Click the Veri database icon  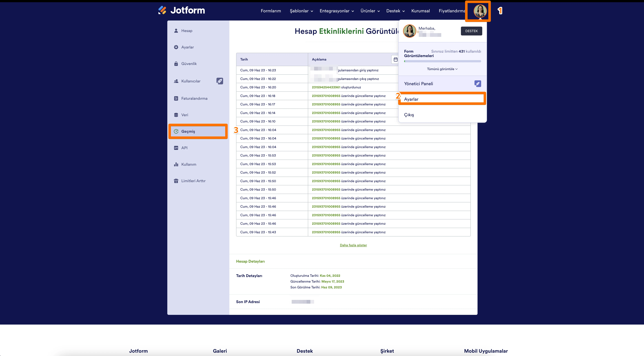coord(176,115)
